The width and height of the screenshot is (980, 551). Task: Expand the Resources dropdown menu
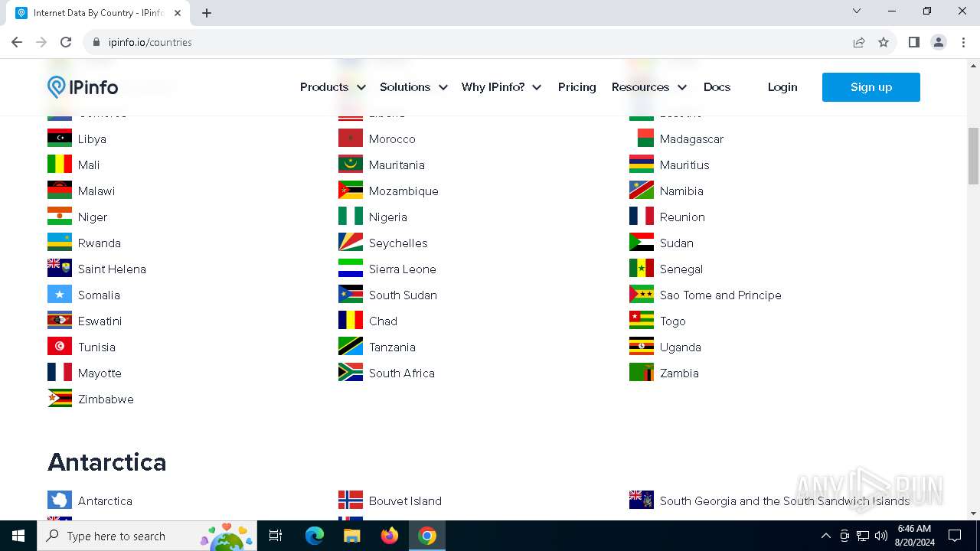649,87
